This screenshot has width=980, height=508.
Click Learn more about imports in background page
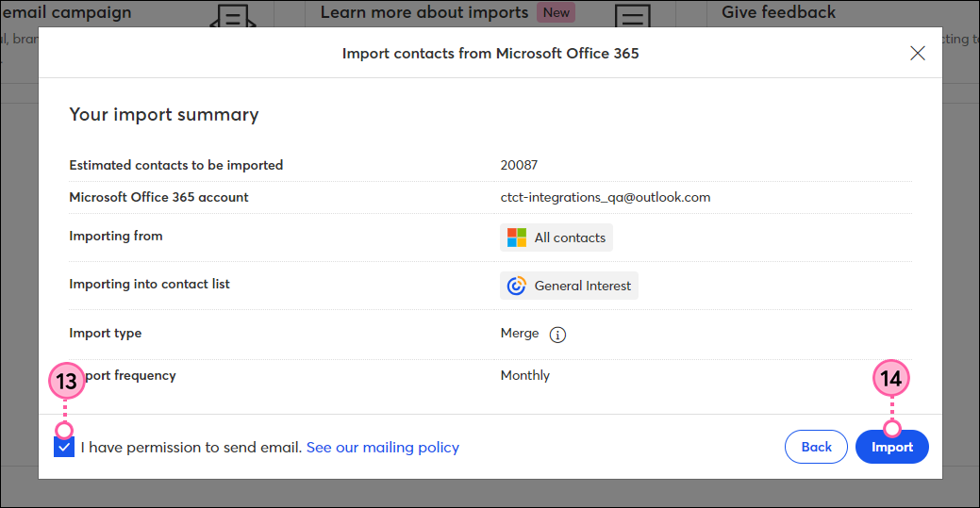424,12
